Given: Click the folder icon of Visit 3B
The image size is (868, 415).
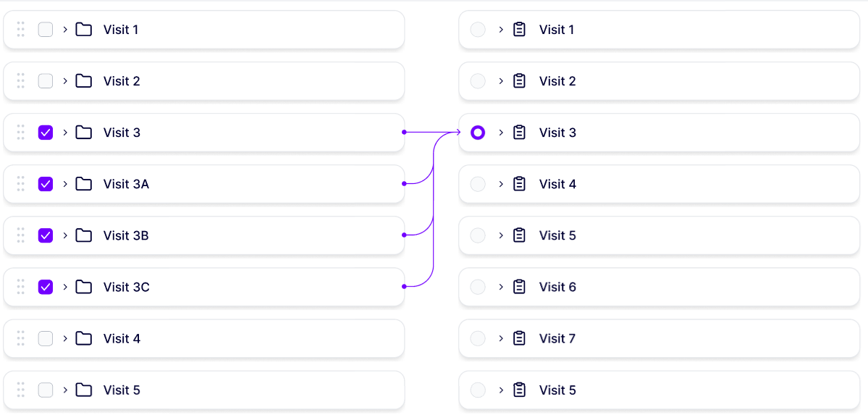Looking at the screenshot, I should pyautogui.click(x=84, y=235).
